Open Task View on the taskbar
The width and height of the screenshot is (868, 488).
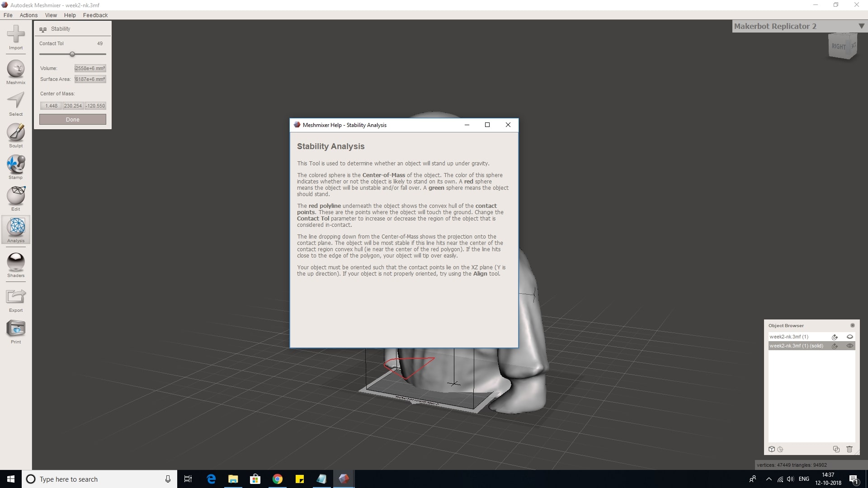188,479
